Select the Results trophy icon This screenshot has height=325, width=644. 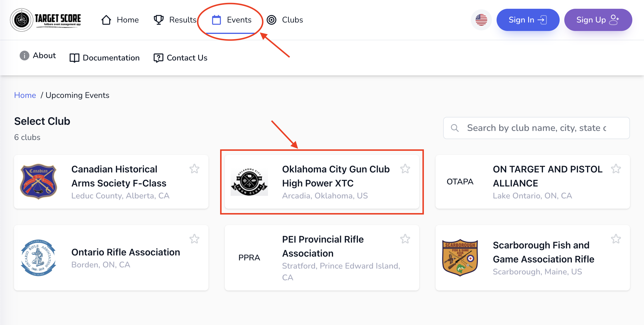(158, 20)
